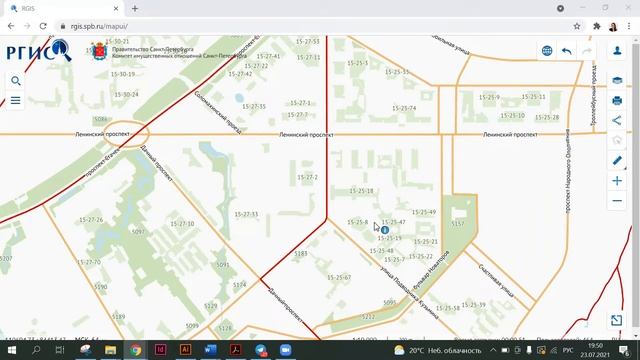Open the hamburger menu panel

16,100
